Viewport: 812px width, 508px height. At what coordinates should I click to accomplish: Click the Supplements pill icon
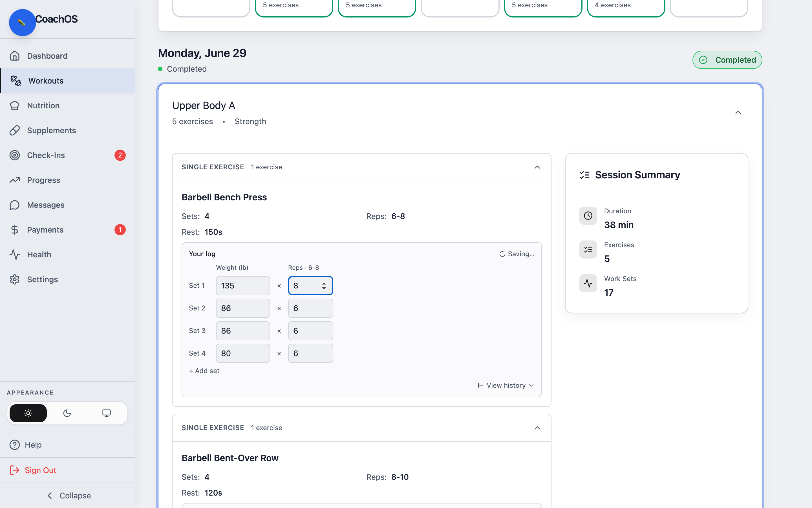(x=15, y=130)
